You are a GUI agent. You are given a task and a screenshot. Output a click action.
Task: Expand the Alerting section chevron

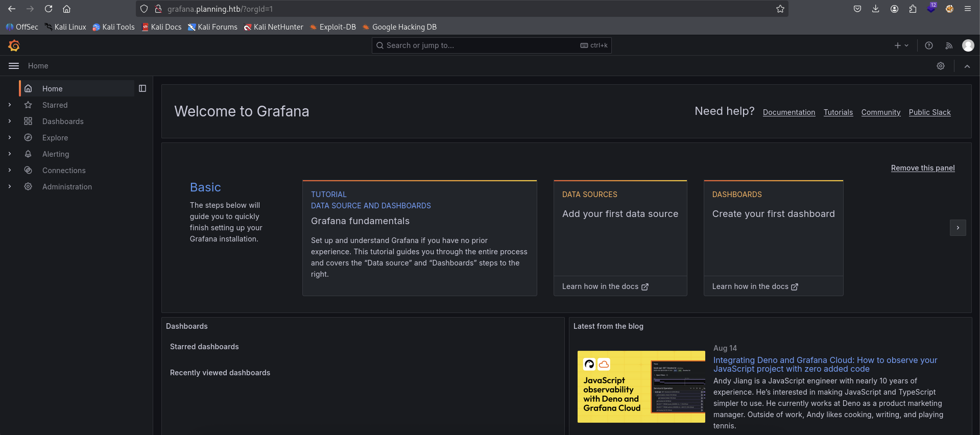click(x=10, y=154)
